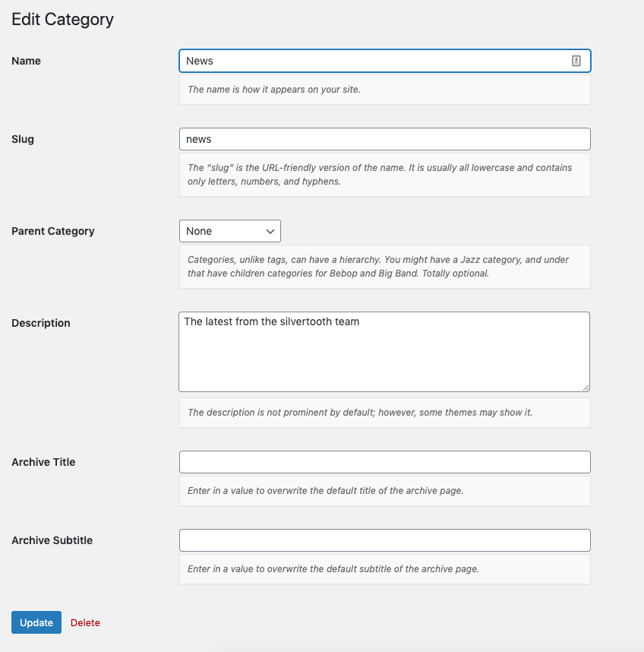Click 'description is not prominent' hint
644x652 pixels.
pyautogui.click(x=360, y=413)
